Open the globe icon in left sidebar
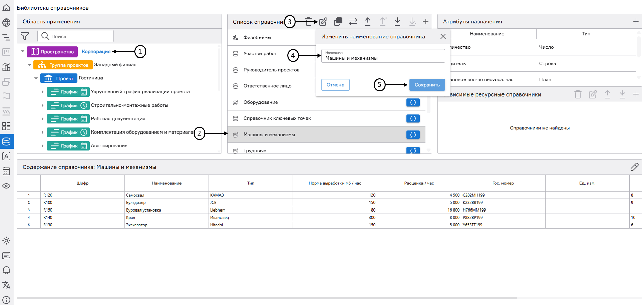Viewport: 644px width, 305px height. tap(6, 23)
